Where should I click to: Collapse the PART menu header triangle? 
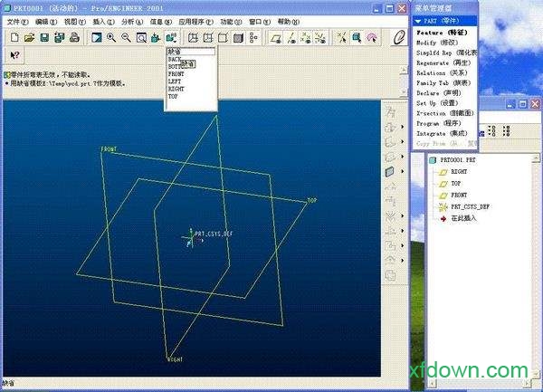tap(417, 22)
